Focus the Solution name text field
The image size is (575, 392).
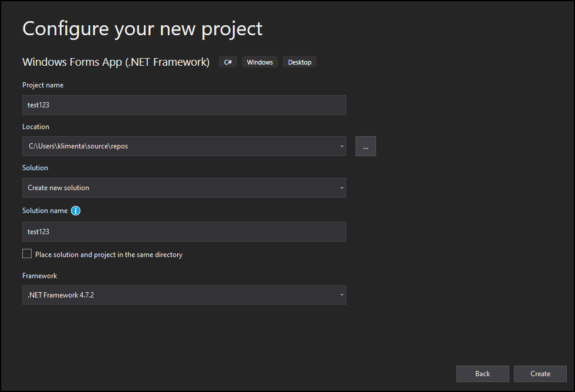(x=184, y=232)
